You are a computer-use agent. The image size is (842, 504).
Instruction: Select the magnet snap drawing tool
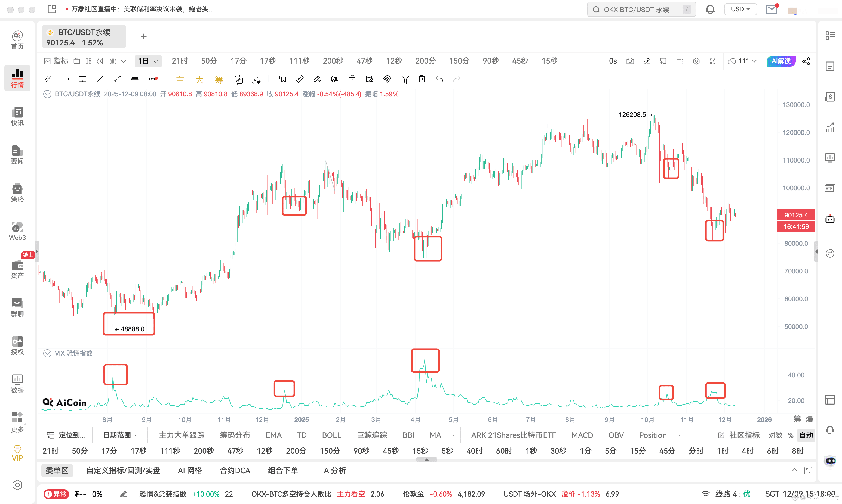pyautogui.click(x=386, y=79)
